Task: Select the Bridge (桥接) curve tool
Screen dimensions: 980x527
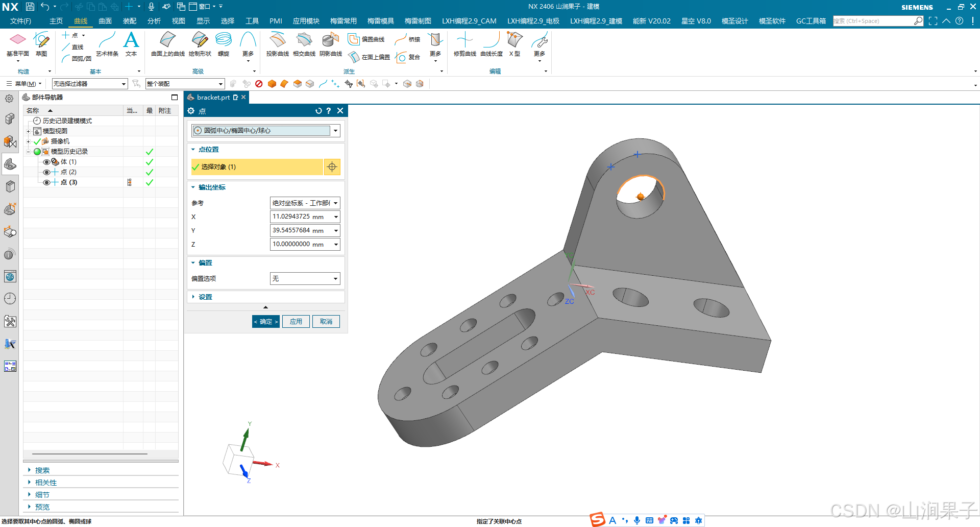Action: tap(408, 39)
